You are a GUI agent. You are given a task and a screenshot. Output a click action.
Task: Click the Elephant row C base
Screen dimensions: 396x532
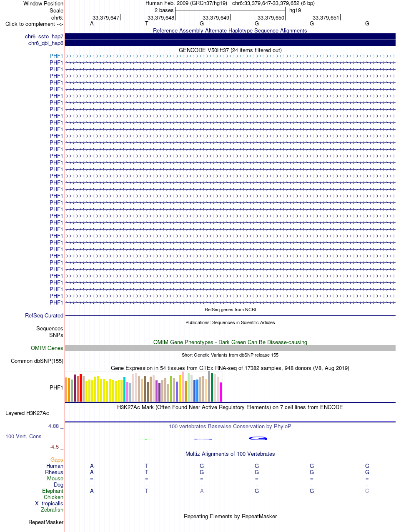pyautogui.click(x=367, y=491)
